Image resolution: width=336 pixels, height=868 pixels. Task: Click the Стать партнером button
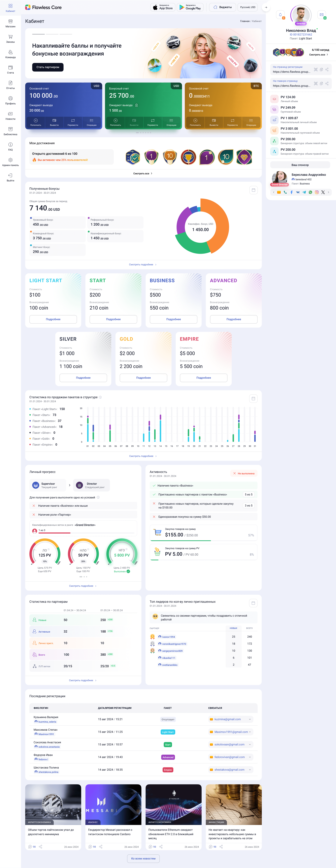pyautogui.click(x=48, y=67)
